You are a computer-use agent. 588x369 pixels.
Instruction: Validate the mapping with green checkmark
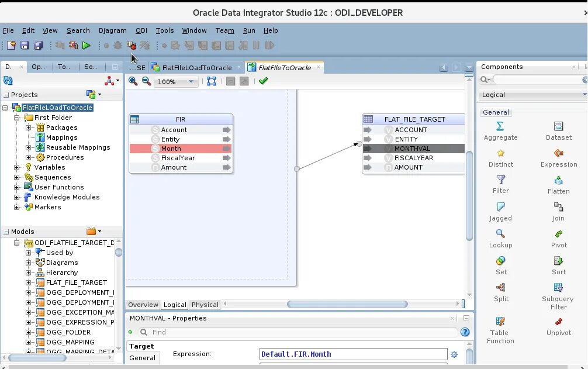point(263,81)
